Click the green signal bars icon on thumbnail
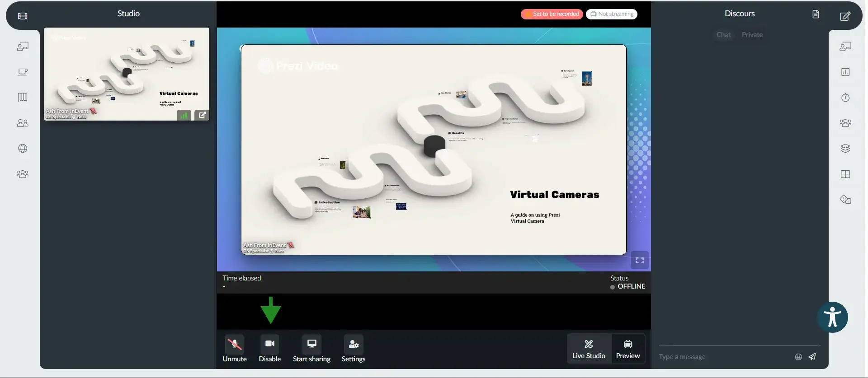 184,115
